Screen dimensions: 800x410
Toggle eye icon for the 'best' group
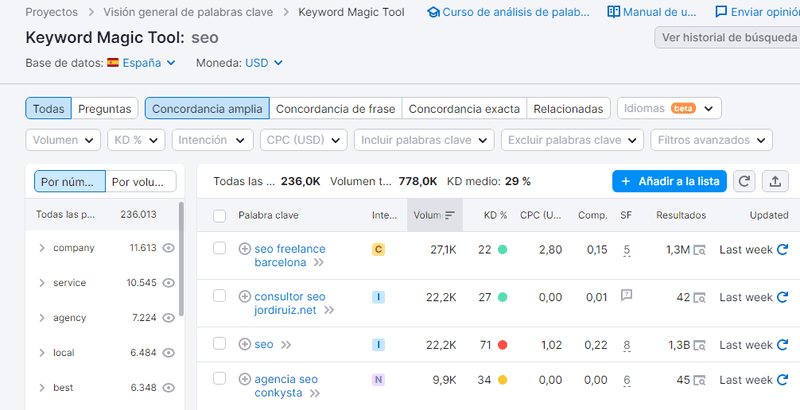[x=168, y=388]
